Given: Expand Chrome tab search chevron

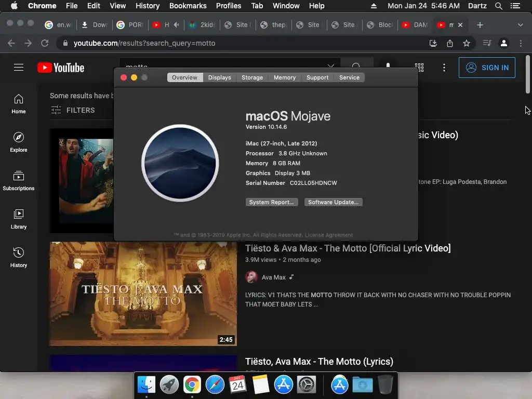Looking at the screenshot, I should 520,25.
